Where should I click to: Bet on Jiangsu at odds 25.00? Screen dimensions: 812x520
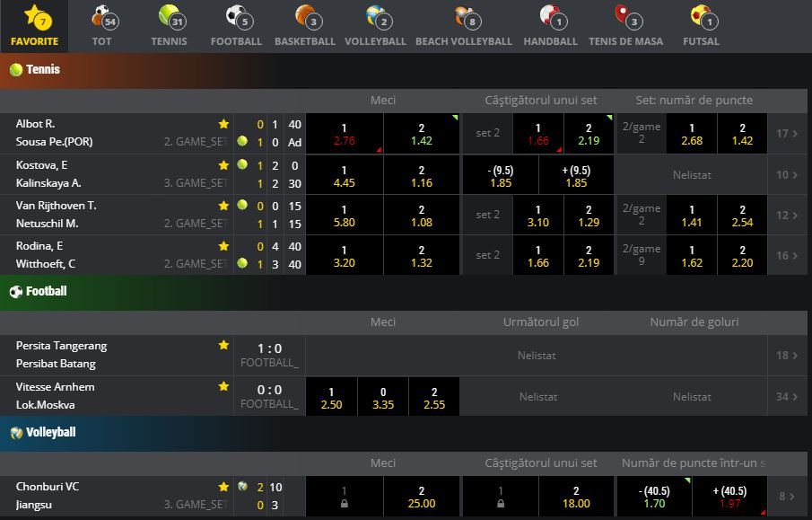422,497
